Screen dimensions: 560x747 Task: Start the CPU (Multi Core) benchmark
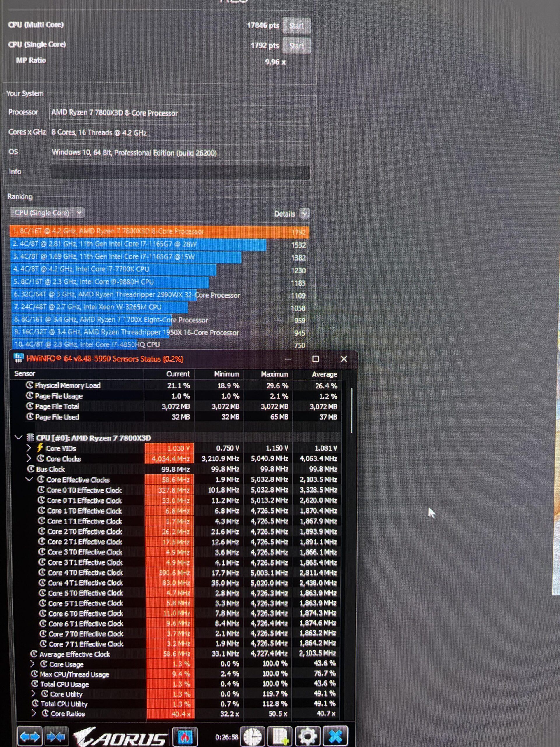296,26
